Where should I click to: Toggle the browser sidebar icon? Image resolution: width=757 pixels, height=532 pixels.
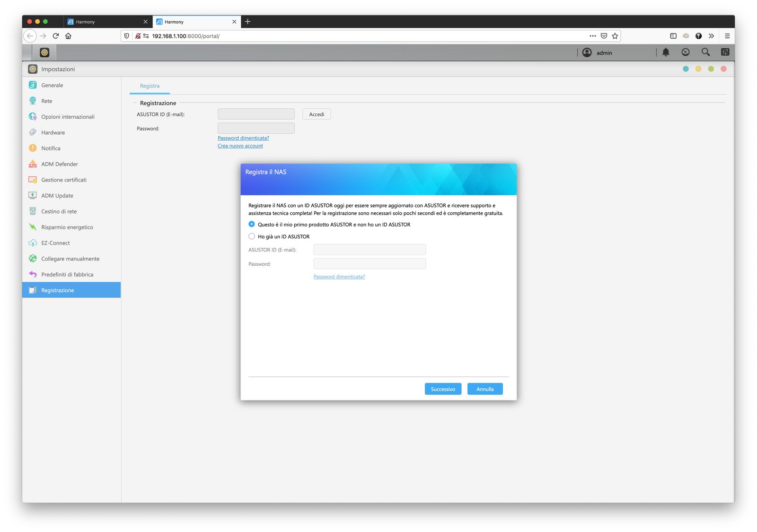[x=673, y=36]
